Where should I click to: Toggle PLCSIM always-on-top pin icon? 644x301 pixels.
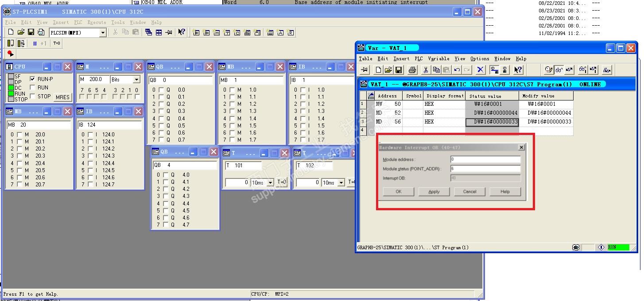(169, 32)
